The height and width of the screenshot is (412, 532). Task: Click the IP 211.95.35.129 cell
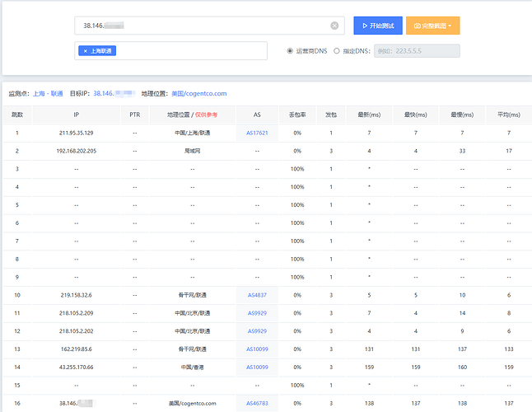point(76,132)
